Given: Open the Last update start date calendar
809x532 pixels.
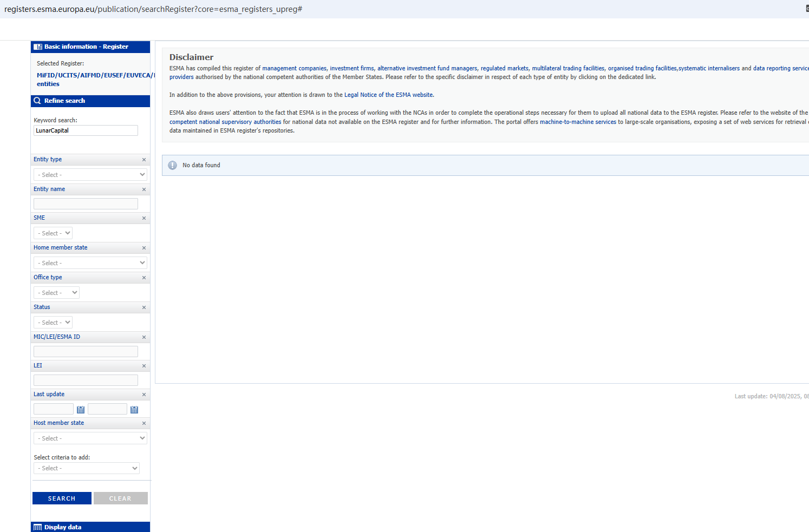Looking at the screenshot, I should coord(81,410).
